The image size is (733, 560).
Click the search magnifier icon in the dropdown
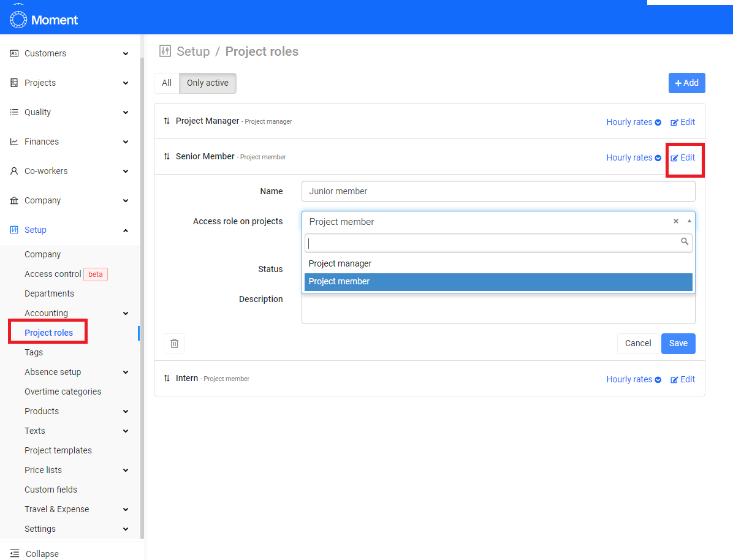click(x=685, y=241)
